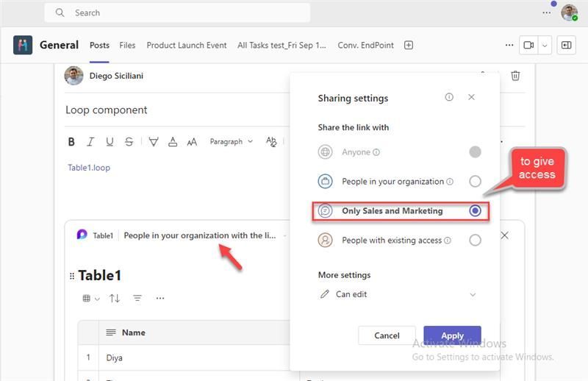Open the Conv. EndPoint tab
The image size is (588, 381).
click(365, 45)
